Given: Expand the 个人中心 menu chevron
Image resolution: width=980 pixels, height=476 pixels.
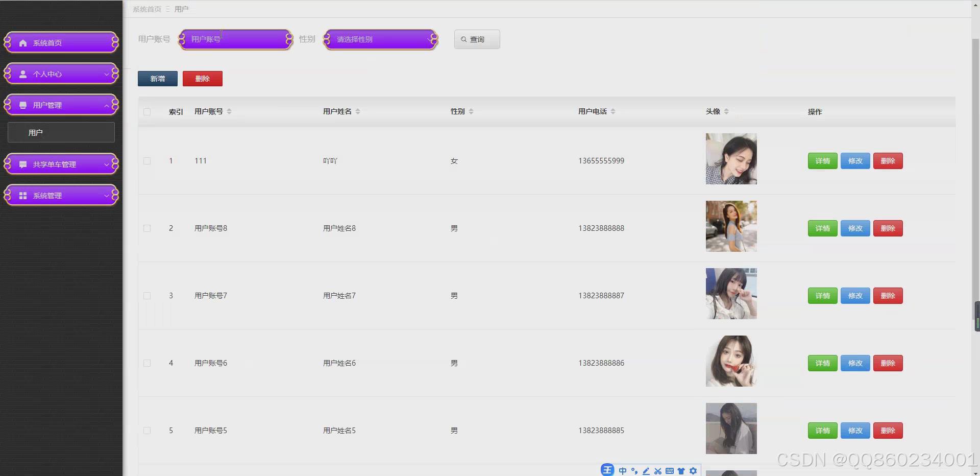Looking at the screenshot, I should point(106,74).
